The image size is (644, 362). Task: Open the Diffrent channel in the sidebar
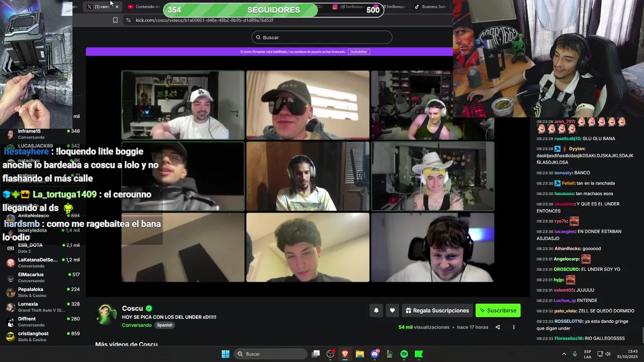(43, 322)
